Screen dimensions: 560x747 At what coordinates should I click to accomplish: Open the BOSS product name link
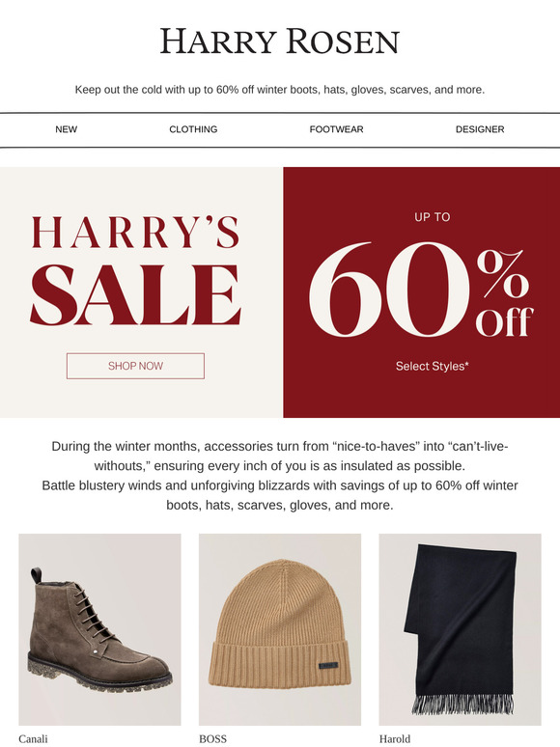pyautogui.click(x=212, y=739)
